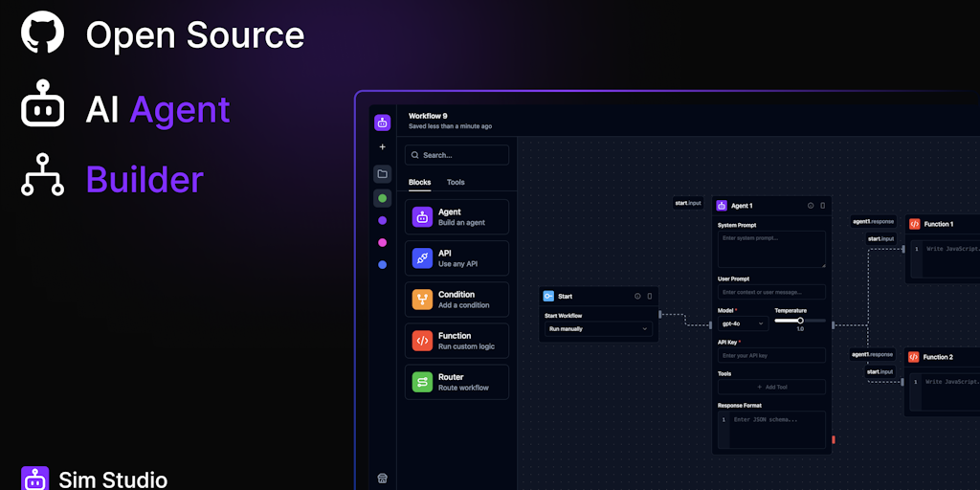Toggle enable state on Agent 1 block
The image size is (980, 490).
(x=810, y=206)
